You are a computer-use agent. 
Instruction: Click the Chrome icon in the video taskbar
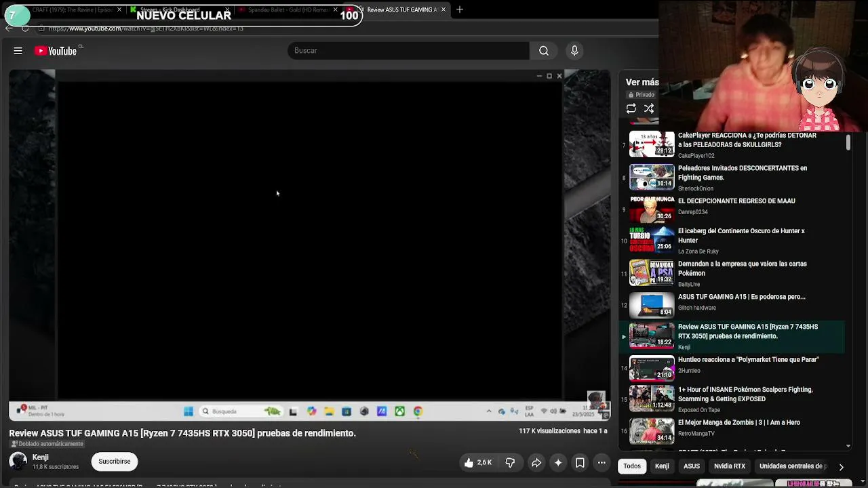click(418, 411)
